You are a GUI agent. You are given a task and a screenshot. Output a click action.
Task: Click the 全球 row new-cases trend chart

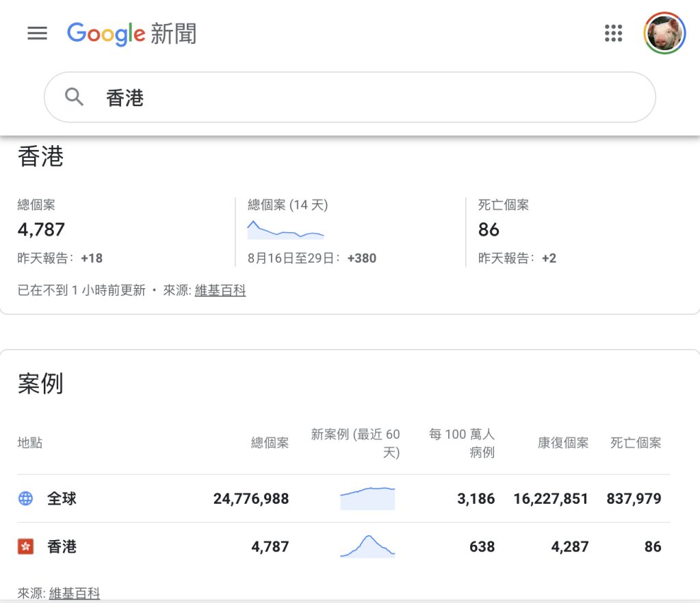pos(367,498)
